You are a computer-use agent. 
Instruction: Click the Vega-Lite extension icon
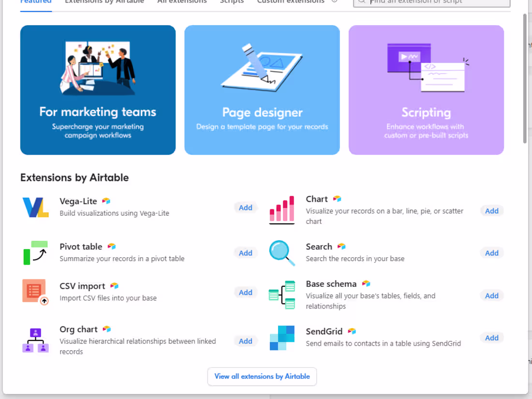[35, 207]
